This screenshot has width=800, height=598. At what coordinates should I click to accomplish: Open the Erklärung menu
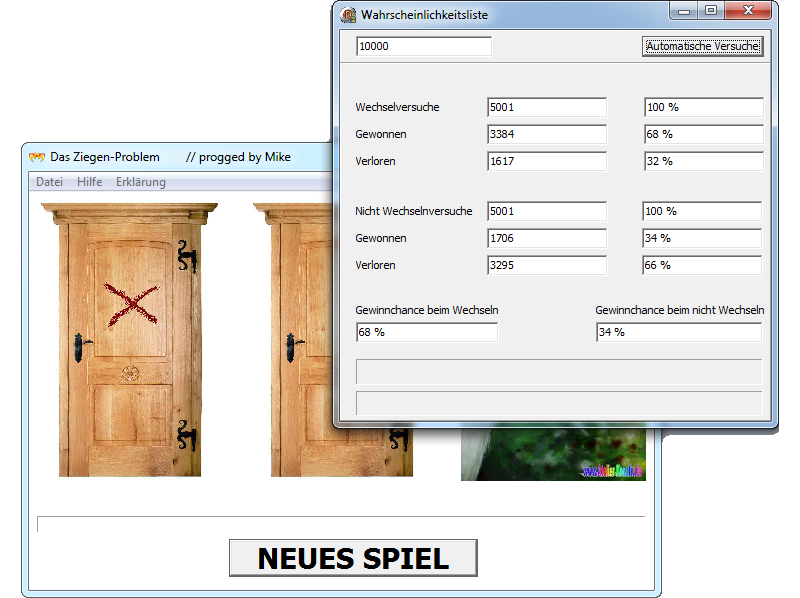[x=141, y=182]
